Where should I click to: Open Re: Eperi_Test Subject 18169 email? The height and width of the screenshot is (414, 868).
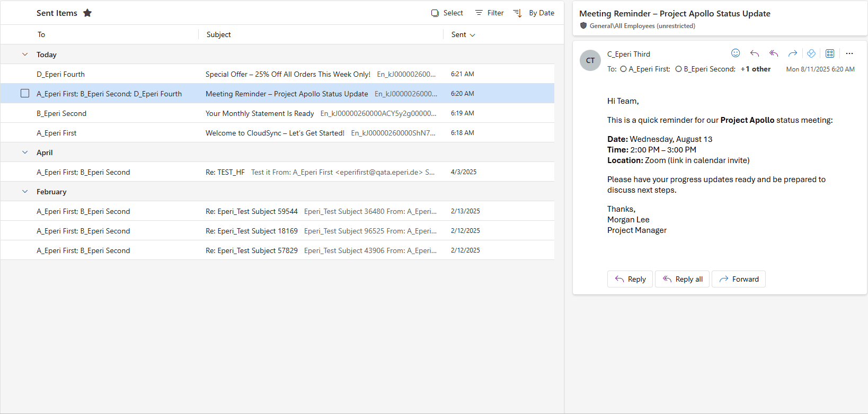point(277,231)
